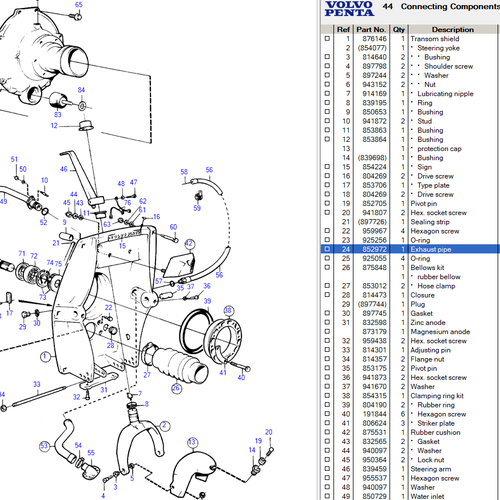Select the 'Rubber cushion' description
This screenshot has height=500, width=500.
[435, 432]
